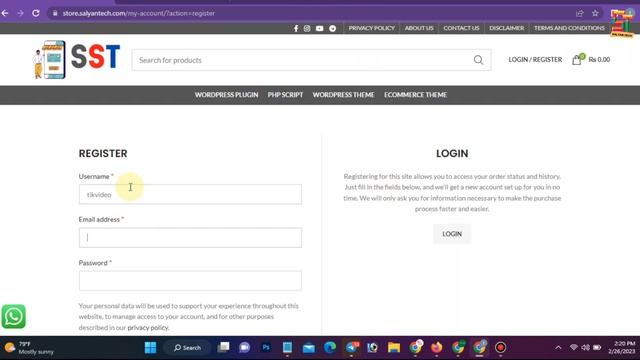The height and width of the screenshot is (360, 640).
Task: Open Wi-Fi network settings in tray
Action: (x=574, y=347)
